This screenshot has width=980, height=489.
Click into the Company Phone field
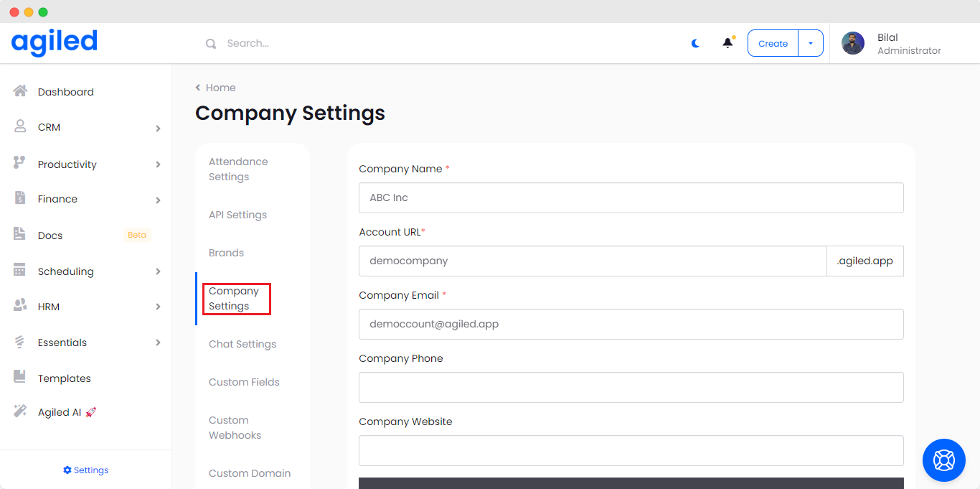(631, 388)
